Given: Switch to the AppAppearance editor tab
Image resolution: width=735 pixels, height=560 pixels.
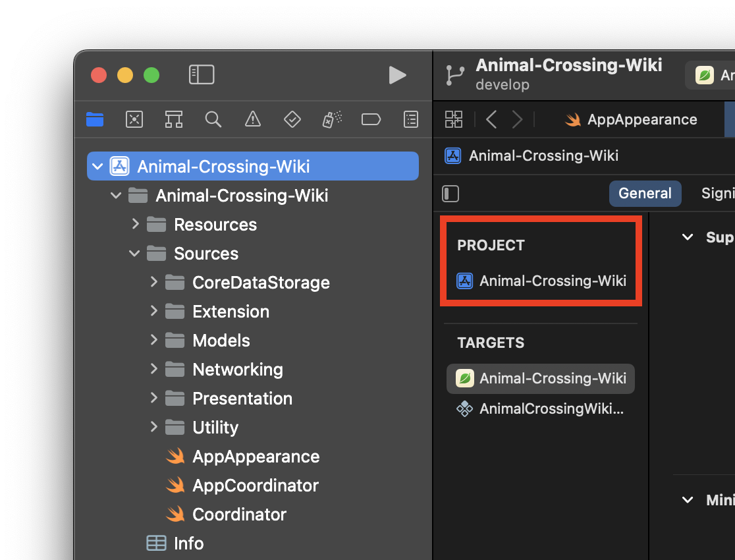Looking at the screenshot, I should pos(630,119).
